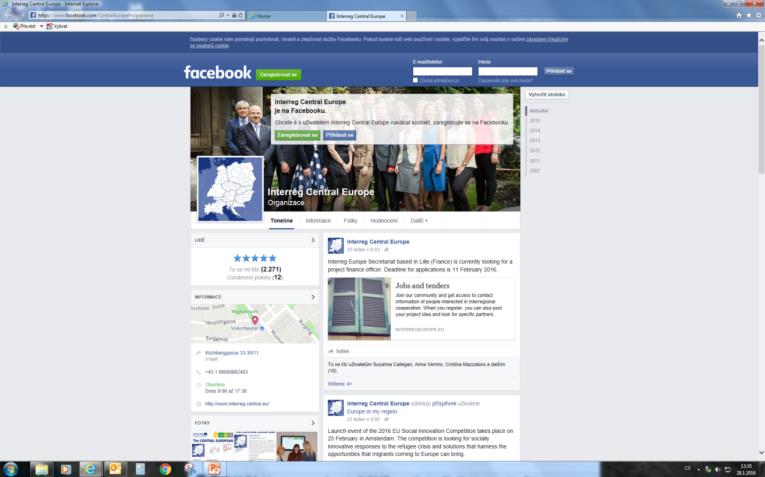
Task: Click the directions arrow icon beside address
Action: [199, 353]
